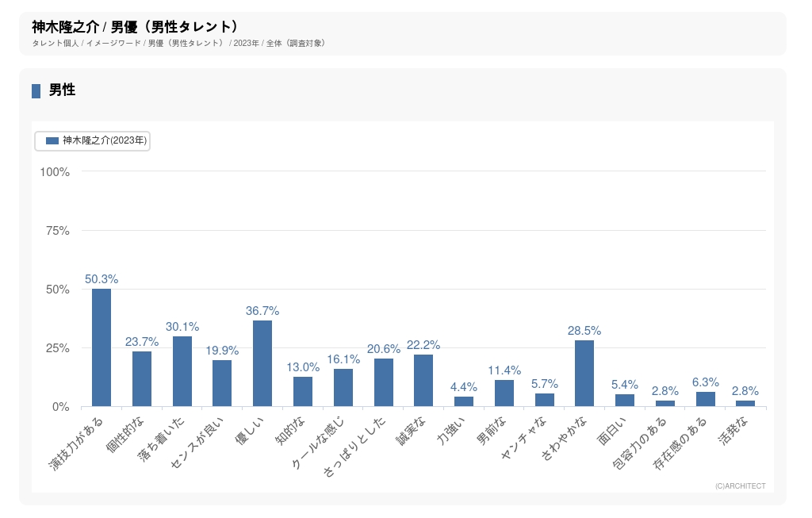Click the 優しい bar at 36.7%

click(262, 363)
